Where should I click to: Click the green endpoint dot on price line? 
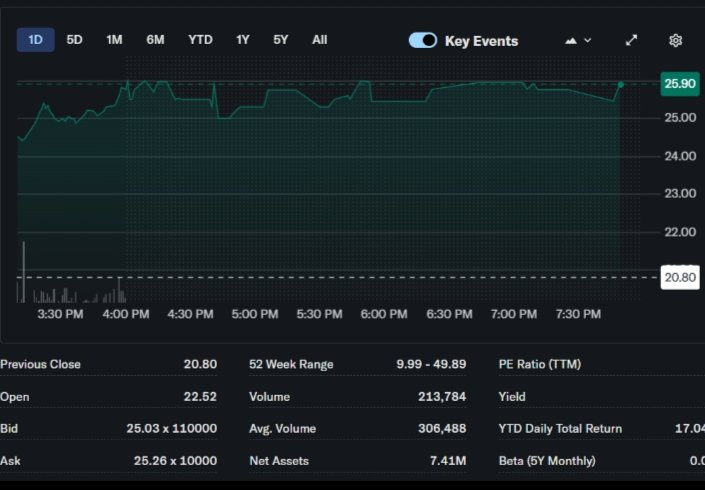pos(620,85)
